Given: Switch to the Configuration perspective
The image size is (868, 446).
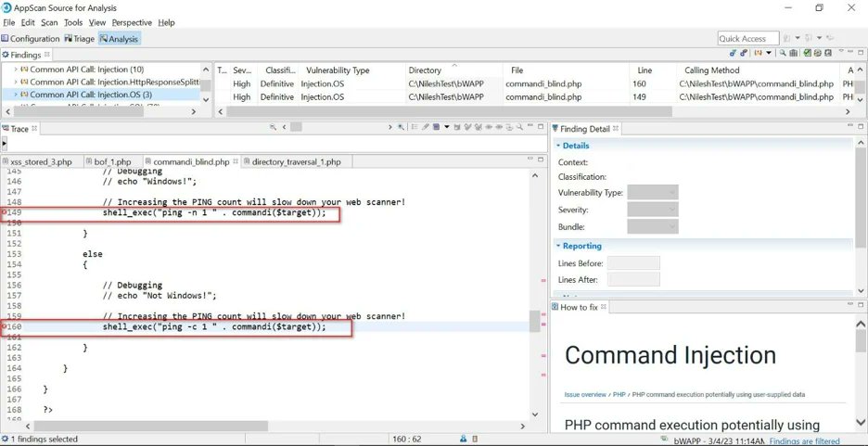Looking at the screenshot, I should [31, 39].
